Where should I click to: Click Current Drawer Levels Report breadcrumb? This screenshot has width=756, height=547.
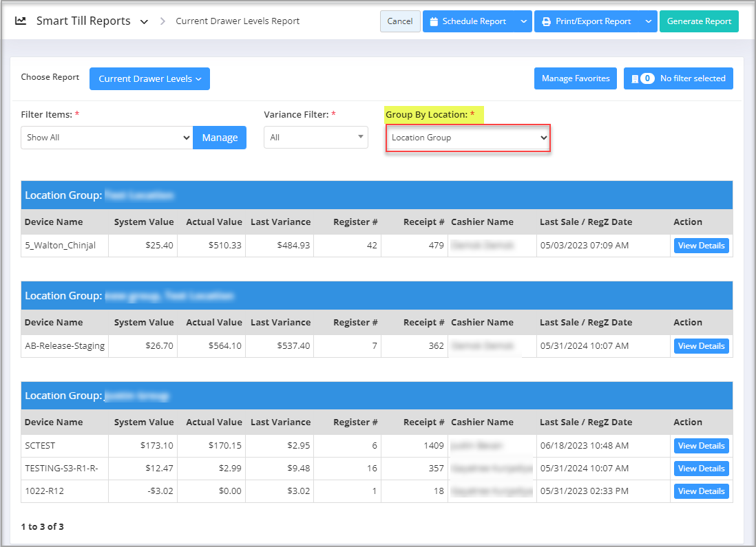[238, 21]
